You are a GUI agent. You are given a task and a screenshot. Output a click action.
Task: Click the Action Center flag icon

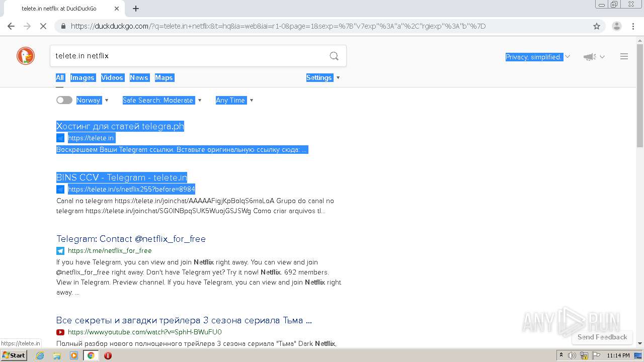pyautogui.click(x=596, y=355)
